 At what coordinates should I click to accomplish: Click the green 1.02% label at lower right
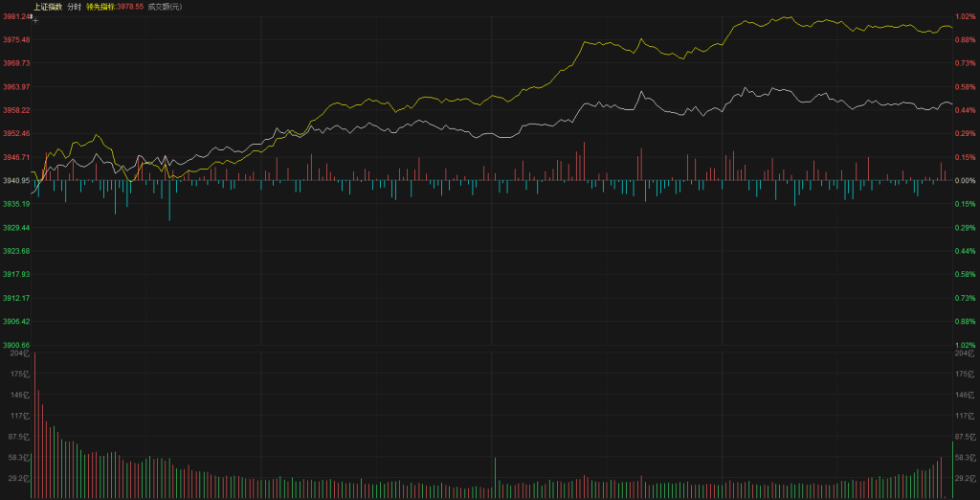[x=964, y=345]
